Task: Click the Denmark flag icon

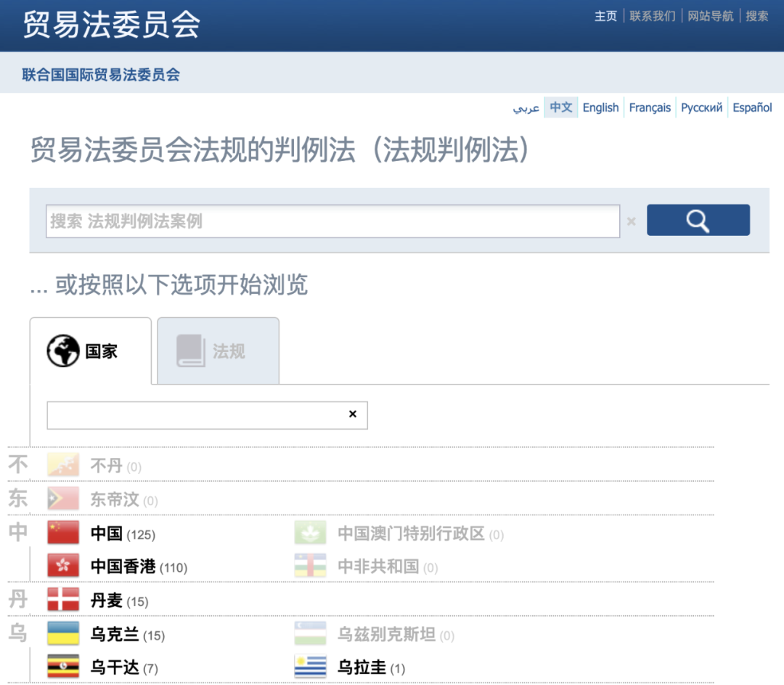Action: coord(63,599)
